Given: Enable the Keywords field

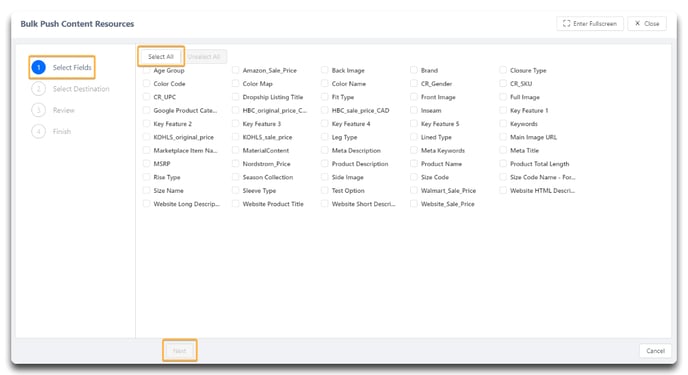Looking at the screenshot, I should click(503, 124).
